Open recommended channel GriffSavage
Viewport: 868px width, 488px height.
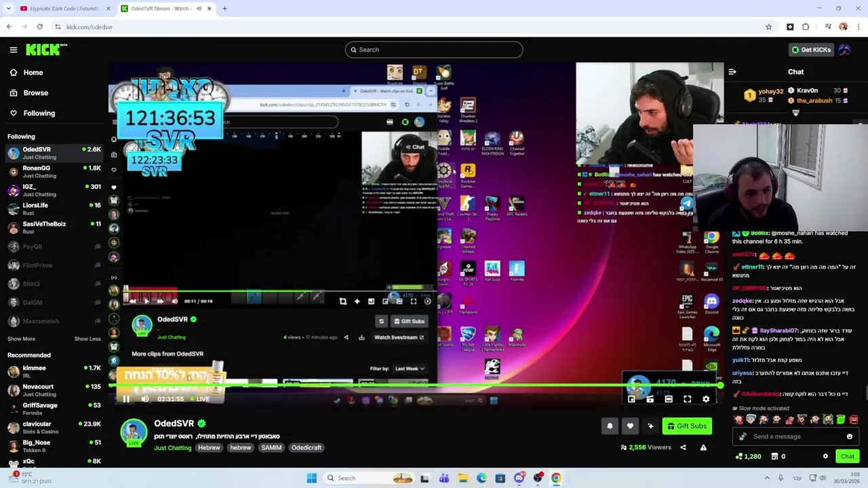click(54, 409)
